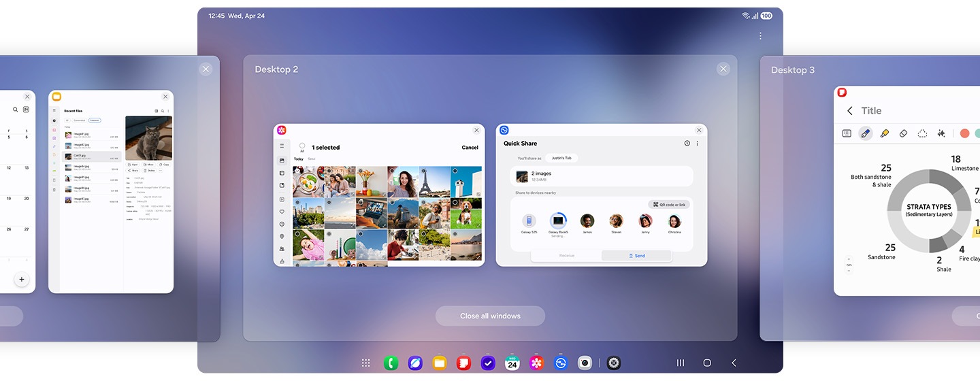Expand Gallery hamburger side menu
The height and width of the screenshot is (381, 980).
[282, 146]
